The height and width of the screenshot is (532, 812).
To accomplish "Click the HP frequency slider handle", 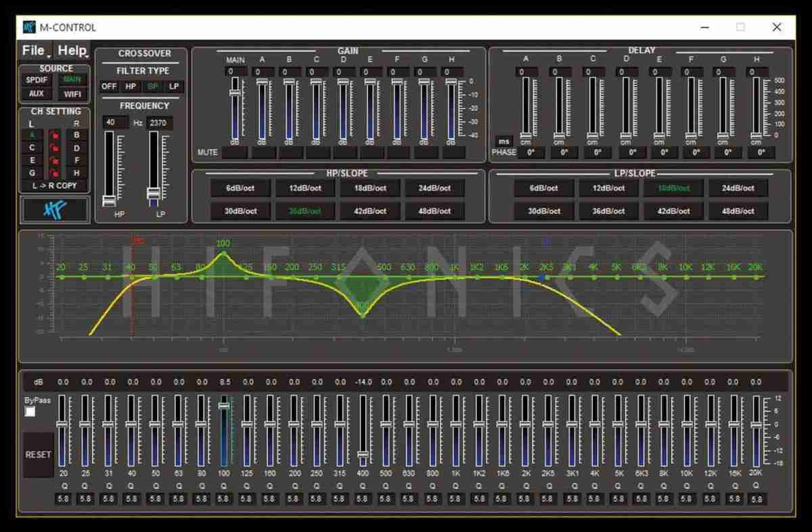I will tap(108, 200).
